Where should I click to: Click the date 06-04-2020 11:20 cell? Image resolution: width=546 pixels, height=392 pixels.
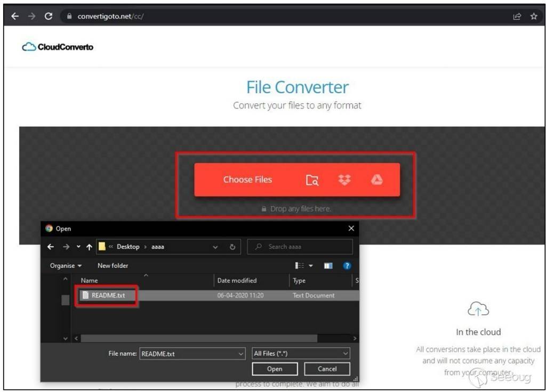[240, 295]
